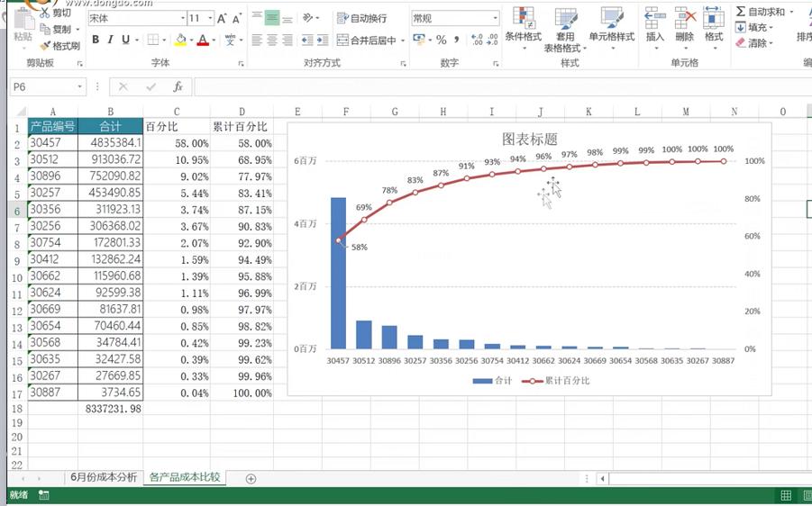Switch to sheet tab 各产品成本比较
The width and height of the screenshot is (812, 506).
tap(185, 477)
